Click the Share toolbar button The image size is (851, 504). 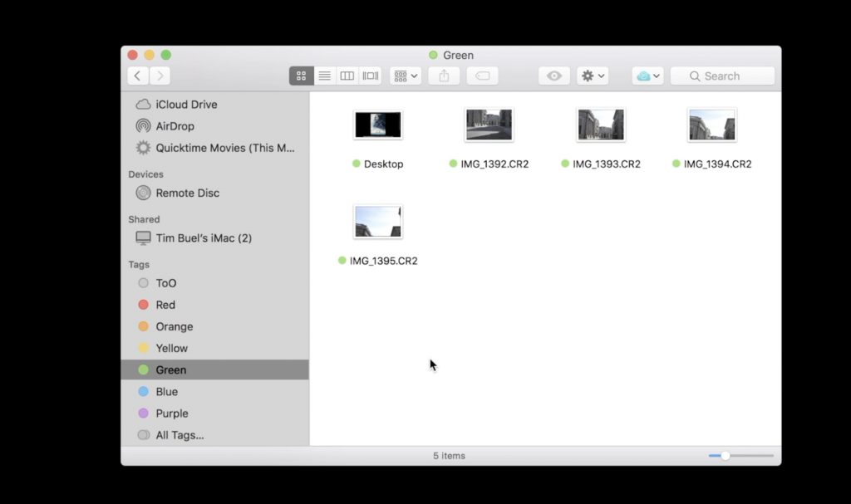point(444,76)
